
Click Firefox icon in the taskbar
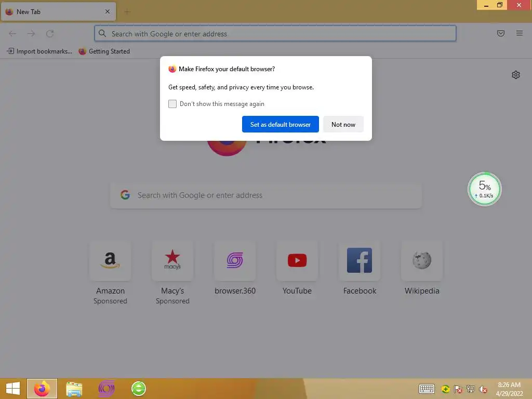(x=42, y=389)
